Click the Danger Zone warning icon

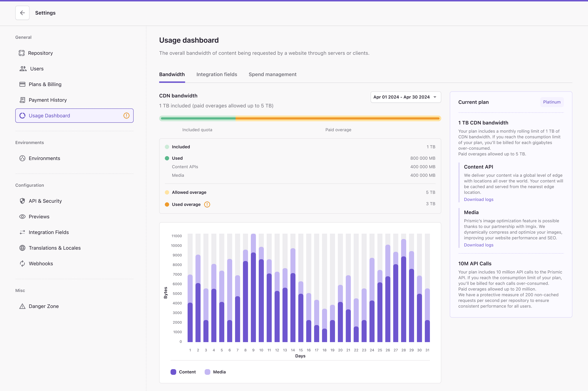point(22,306)
